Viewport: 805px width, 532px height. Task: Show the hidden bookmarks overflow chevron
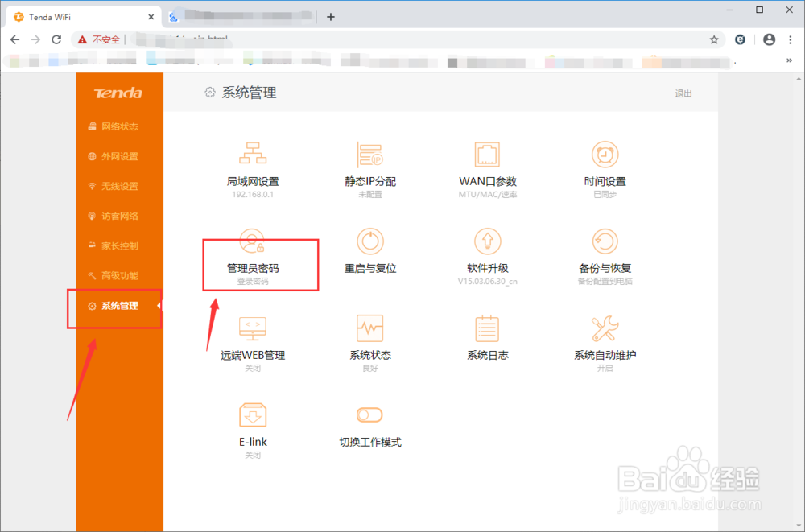[x=789, y=60]
